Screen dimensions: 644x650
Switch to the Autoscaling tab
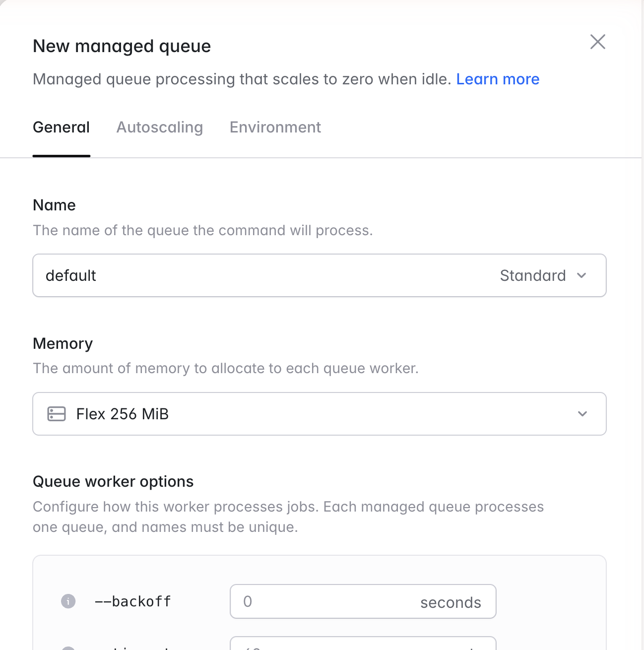pos(160,128)
